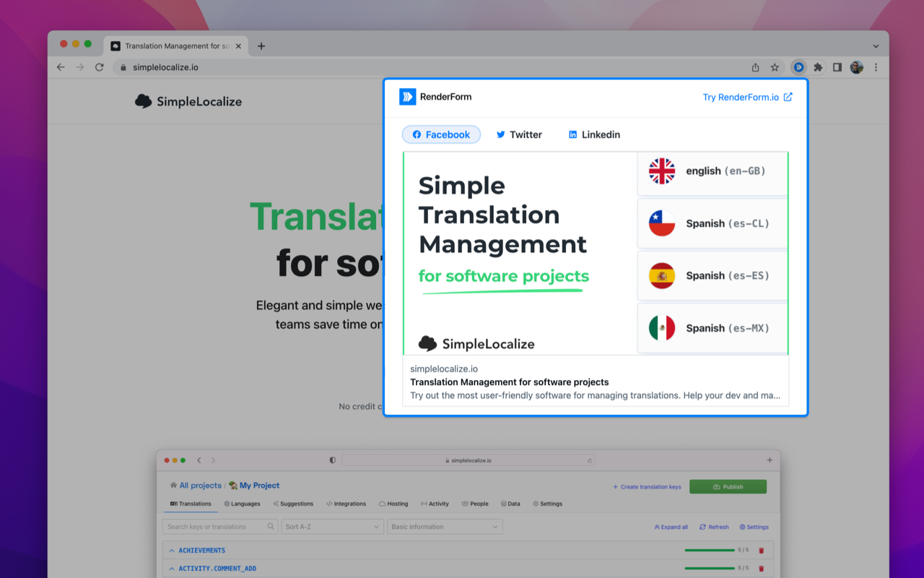Delete the ACHIEVEMENTS key using trash icon
This screenshot has width=924, height=578.
click(761, 550)
